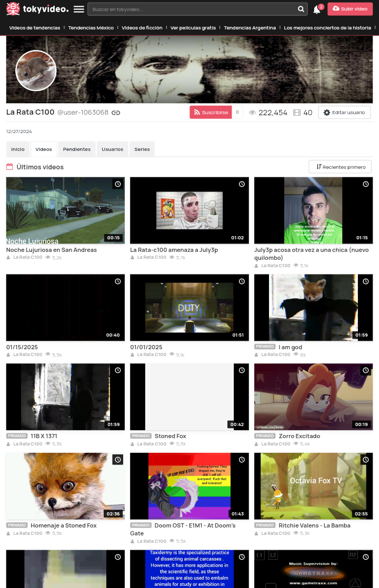The width and height of the screenshot is (379, 588).
Task: Watch later icon on La Rata-c100 amenaza thumbnail
Action: pyautogui.click(x=242, y=184)
